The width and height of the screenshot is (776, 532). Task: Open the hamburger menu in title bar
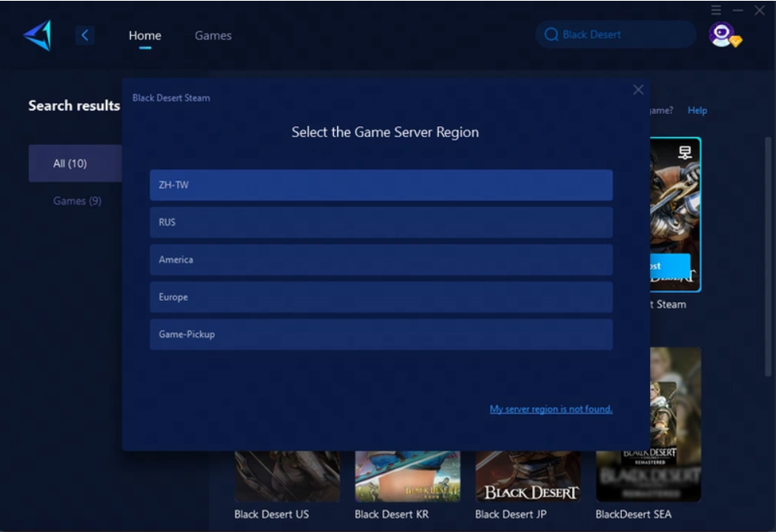717,10
